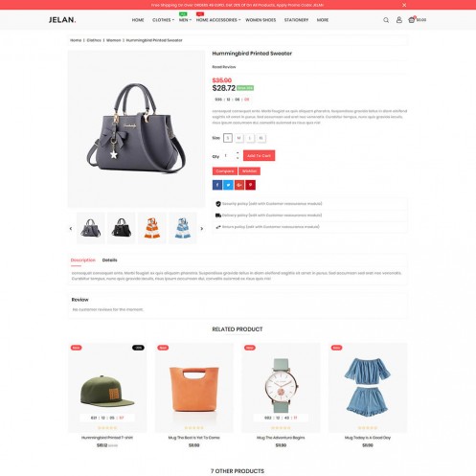Image resolution: width=476 pixels, height=476 pixels.
Task: Select size L option
Action: 250,138
